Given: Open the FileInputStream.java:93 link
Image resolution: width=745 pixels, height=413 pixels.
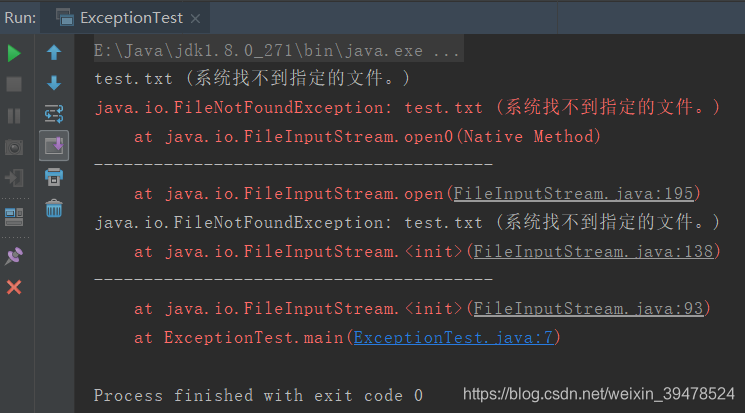Looking at the screenshot, I should tap(588, 308).
